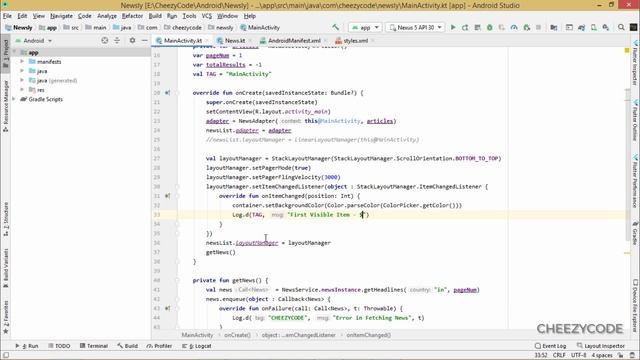
Task: Open the File menu
Action: pos(7,16)
